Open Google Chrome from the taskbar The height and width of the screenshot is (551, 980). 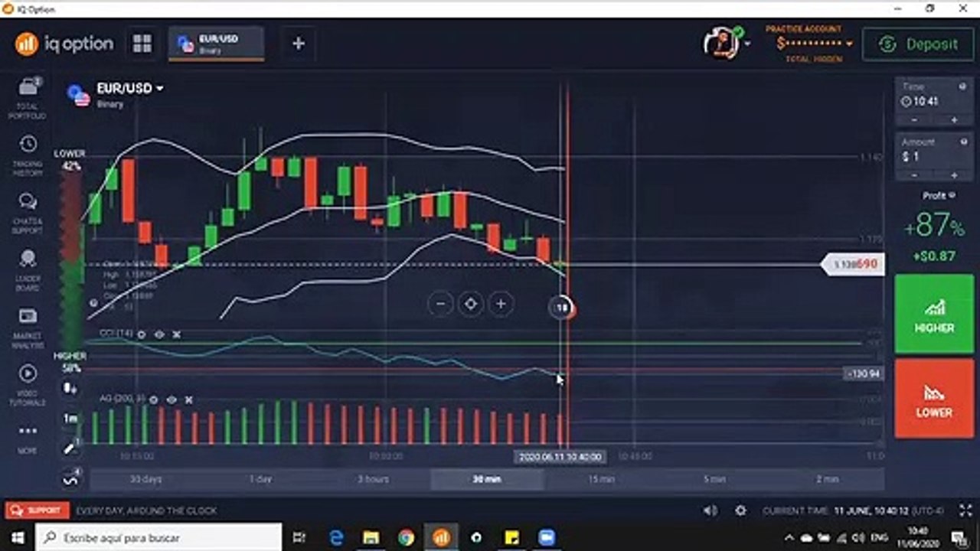(x=406, y=538)
